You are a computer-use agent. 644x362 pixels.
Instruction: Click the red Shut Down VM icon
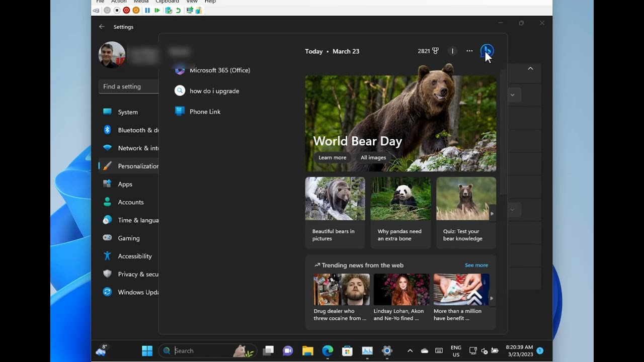tap(126, 10)
